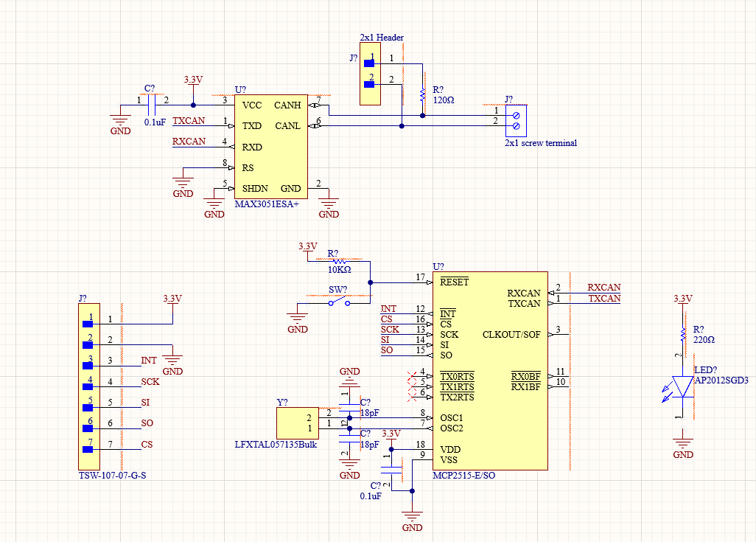Click the CLKOUT/SOF pin 3 stub
Viewport: 756px width, 542px height.
[559, 334]
